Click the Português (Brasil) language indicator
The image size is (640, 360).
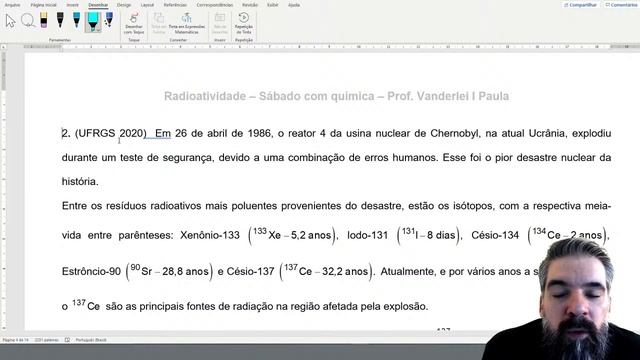[91, 340]
